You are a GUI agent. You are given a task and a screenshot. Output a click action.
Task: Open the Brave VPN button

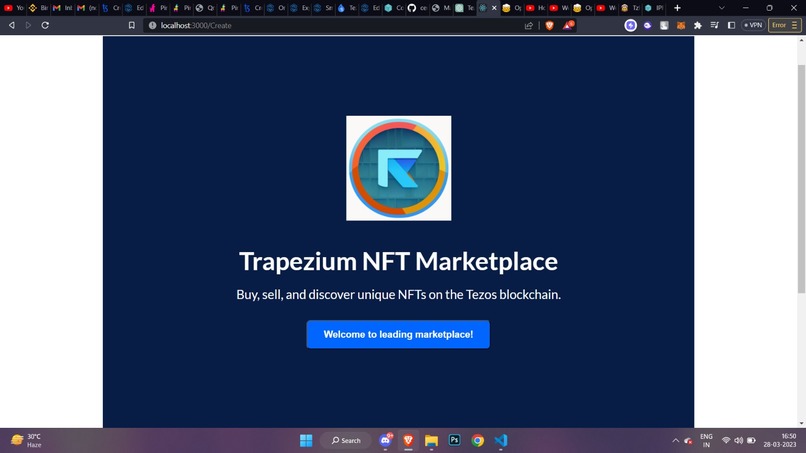tap(754, 25)
